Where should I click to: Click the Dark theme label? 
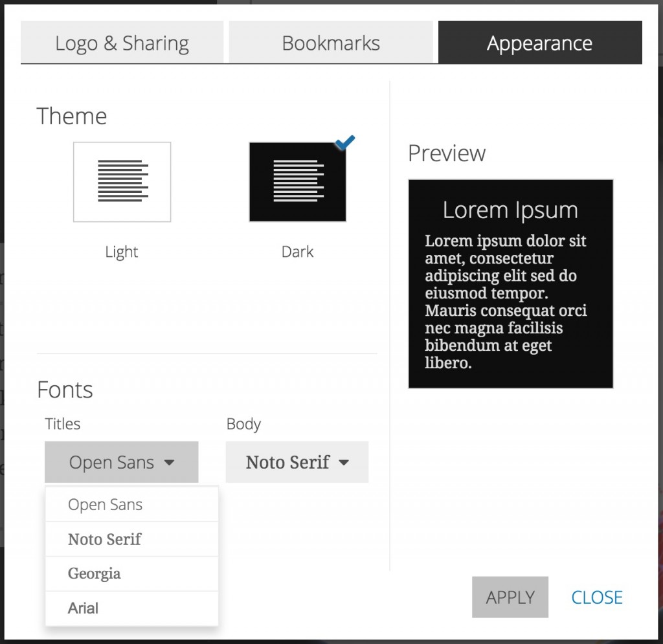pos(297,252)
